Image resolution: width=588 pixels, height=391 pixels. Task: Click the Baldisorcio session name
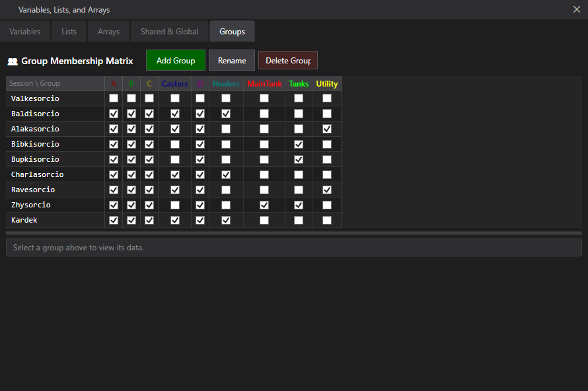35,114
